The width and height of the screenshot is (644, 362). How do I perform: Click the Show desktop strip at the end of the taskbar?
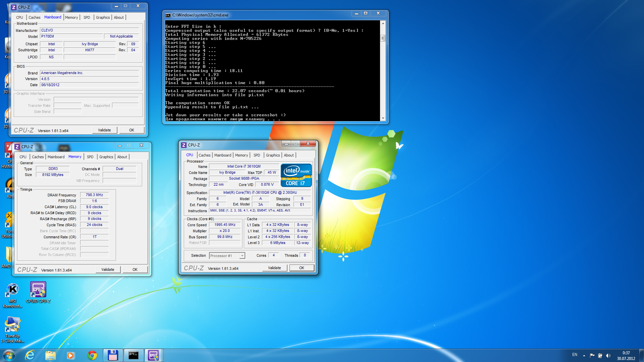[x=641, y=355]
